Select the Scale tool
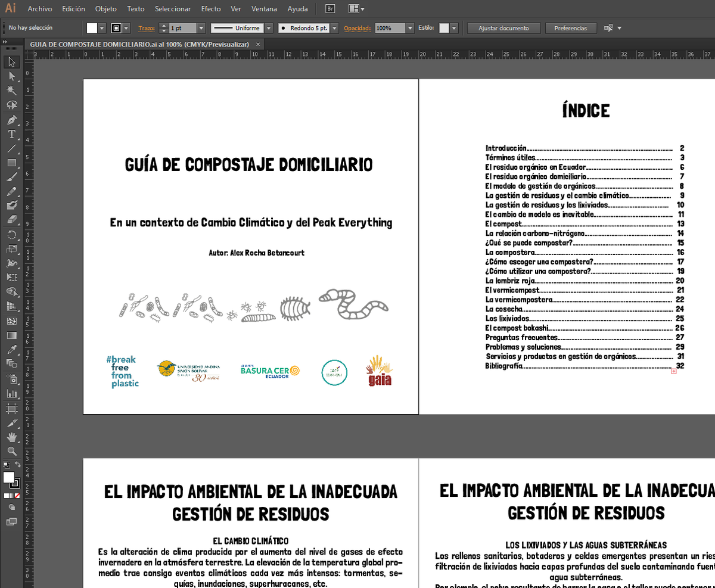This screenshot has width=715, height=588. (11, 249)
